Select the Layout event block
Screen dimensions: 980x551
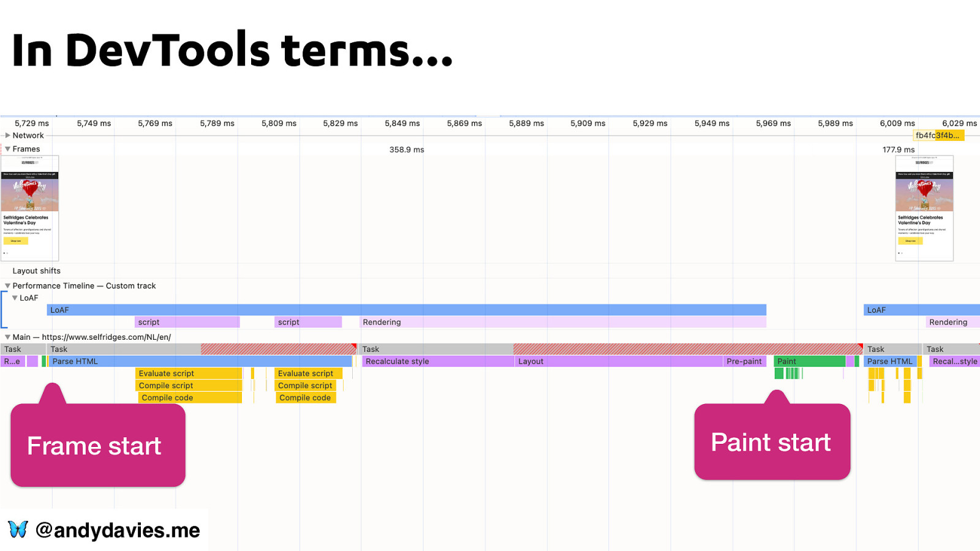click(619, 362)
